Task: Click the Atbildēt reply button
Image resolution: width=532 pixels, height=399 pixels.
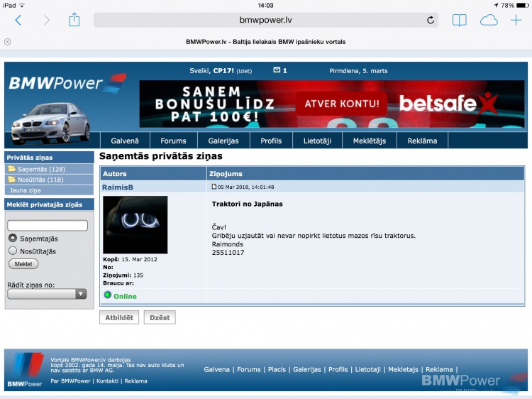Action: click(119, 317)
